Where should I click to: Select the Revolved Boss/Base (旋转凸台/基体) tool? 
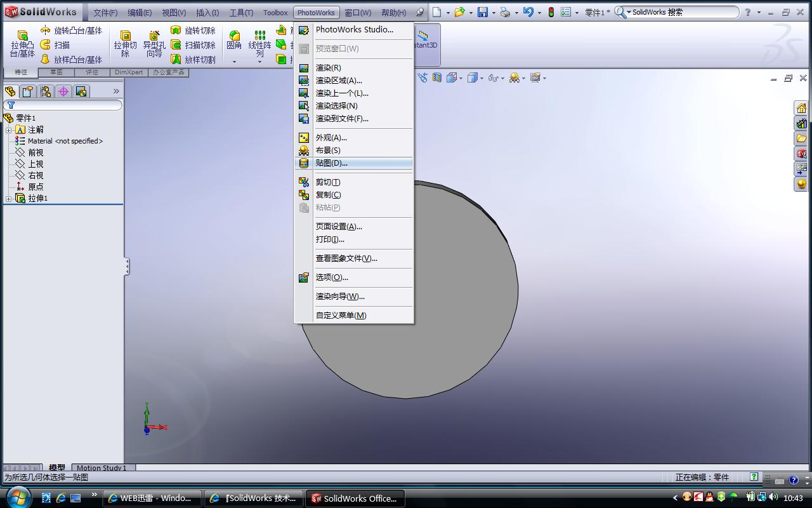(x=71, y=30)
